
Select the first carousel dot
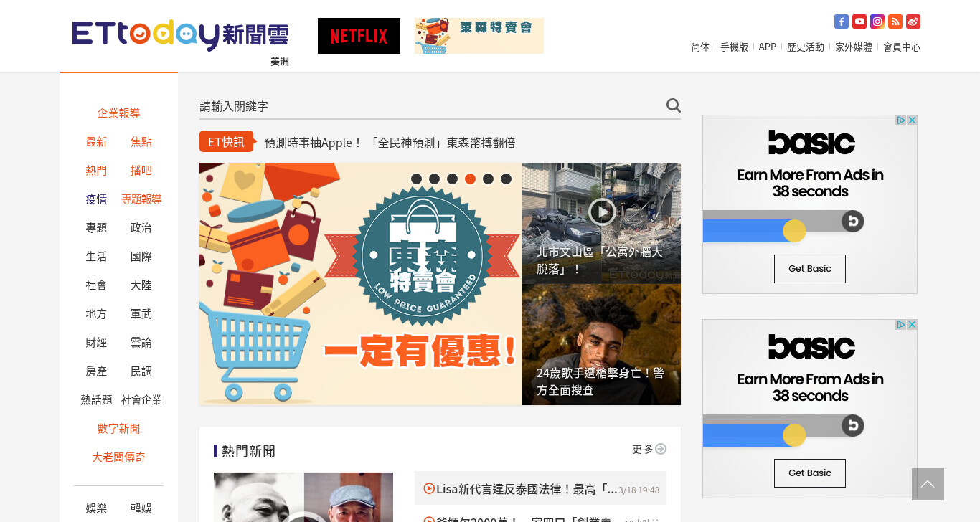(416, 179)
